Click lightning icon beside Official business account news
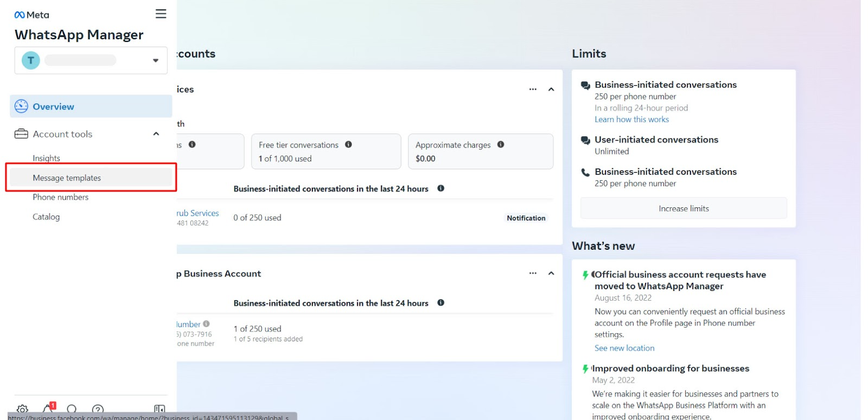868x420 pixels. tap(585, 275)
